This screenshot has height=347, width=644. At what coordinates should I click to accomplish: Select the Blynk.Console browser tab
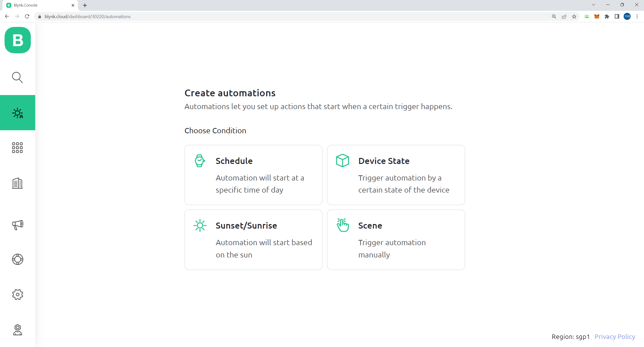tap(38, 5)
